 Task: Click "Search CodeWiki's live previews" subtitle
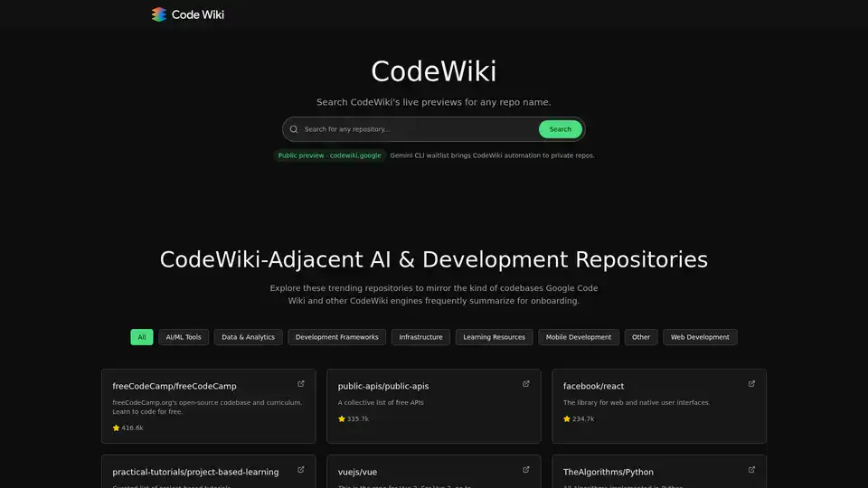click(434, 102)
